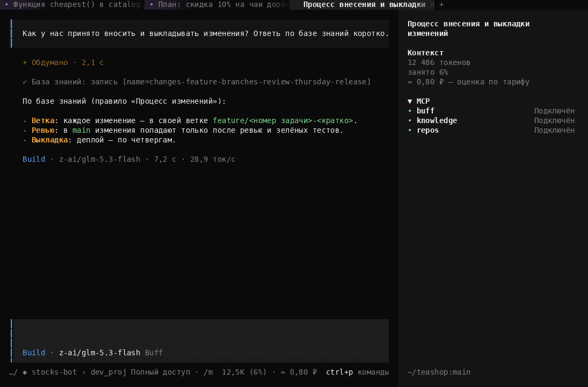This screenshot has width=588, height=387.
Task: Select the knowledge MCP server row
Action: (x=491, y=121)
